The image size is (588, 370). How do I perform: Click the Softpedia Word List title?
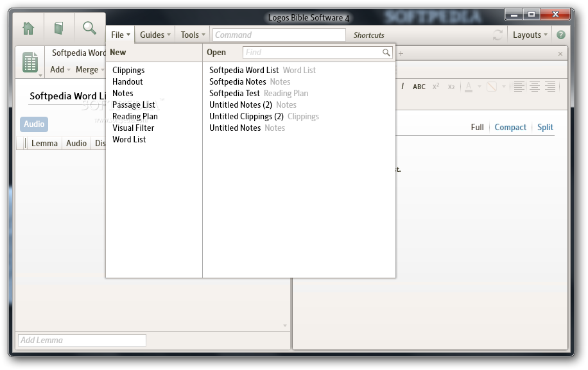[67, 96]
